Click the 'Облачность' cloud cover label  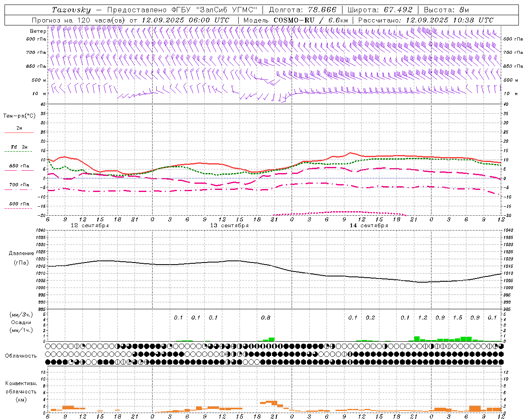click(x=21, y=356)
